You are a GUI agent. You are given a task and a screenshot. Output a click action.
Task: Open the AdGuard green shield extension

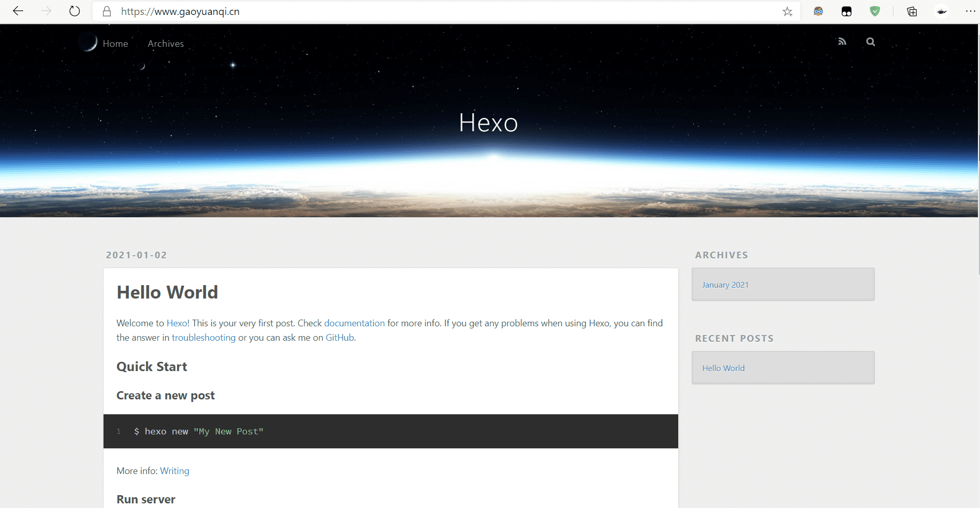[874, 11]
